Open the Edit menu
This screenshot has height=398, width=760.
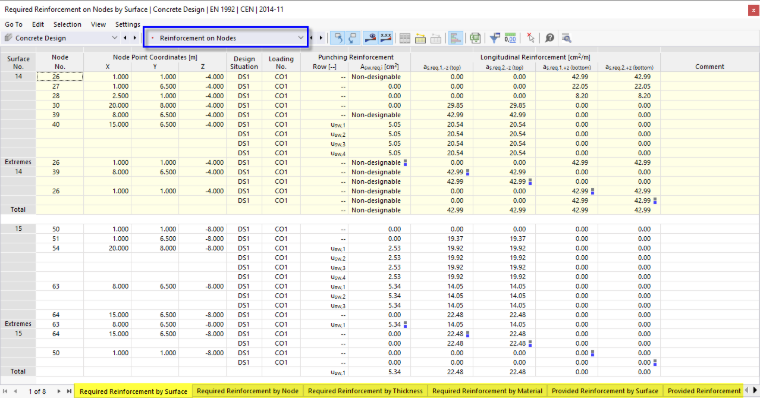tap(38, 24)
